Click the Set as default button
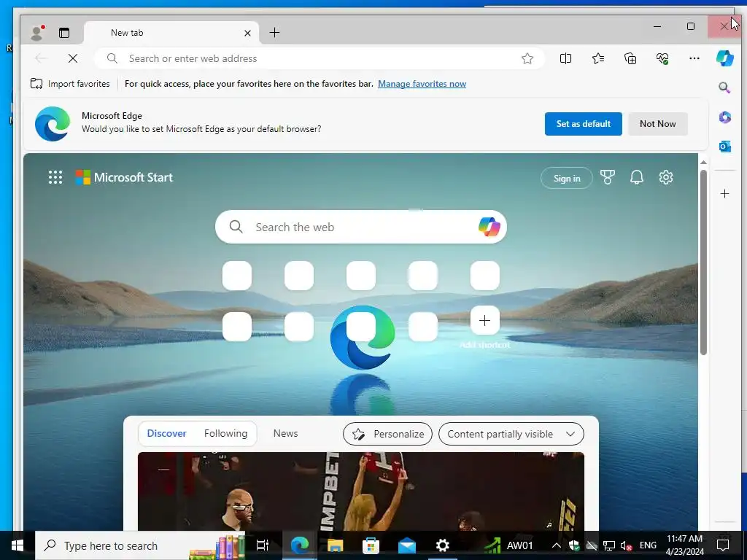This screenshot has height=560, width=747. [x=583, y=124]
